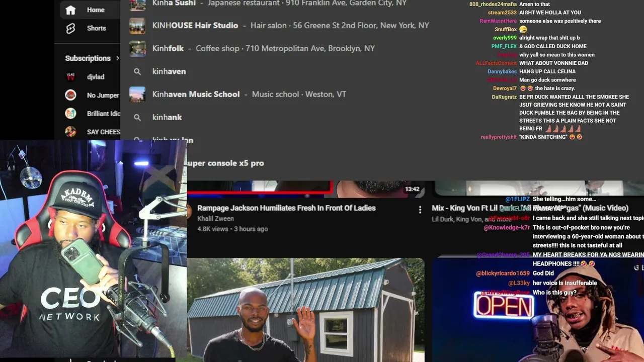This screenshot has height=362, width=644.
Task: Select chat username stream2533
Action: (502, 13)
